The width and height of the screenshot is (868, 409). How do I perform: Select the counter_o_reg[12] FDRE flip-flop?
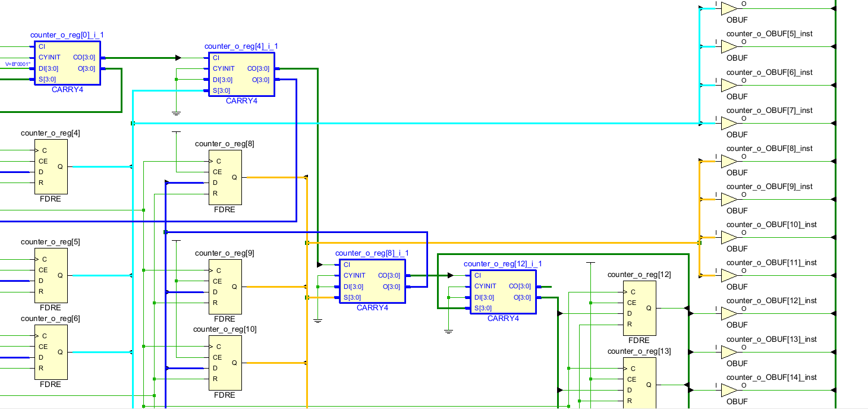[640, 308]
